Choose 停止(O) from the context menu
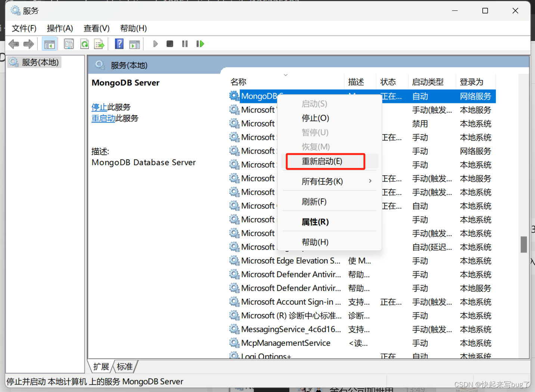 (315, 118)
